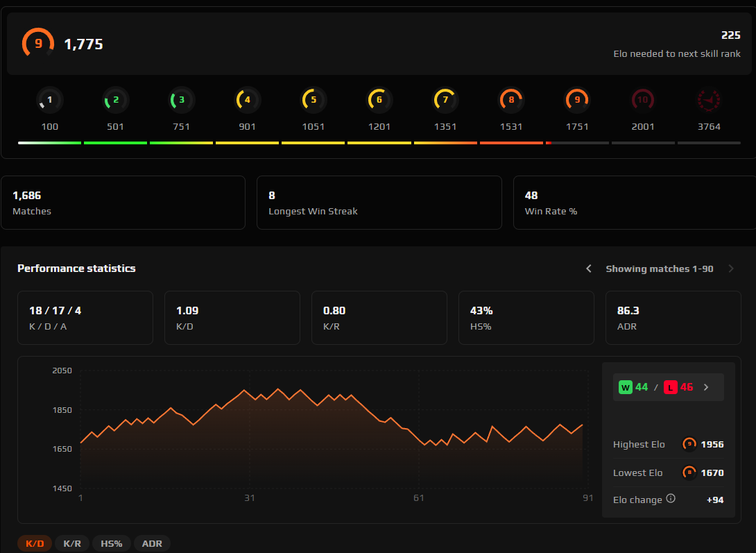Select the level 2 skill icon
The height and width of the screenshot is (553, 756).
tap(116, 101)
